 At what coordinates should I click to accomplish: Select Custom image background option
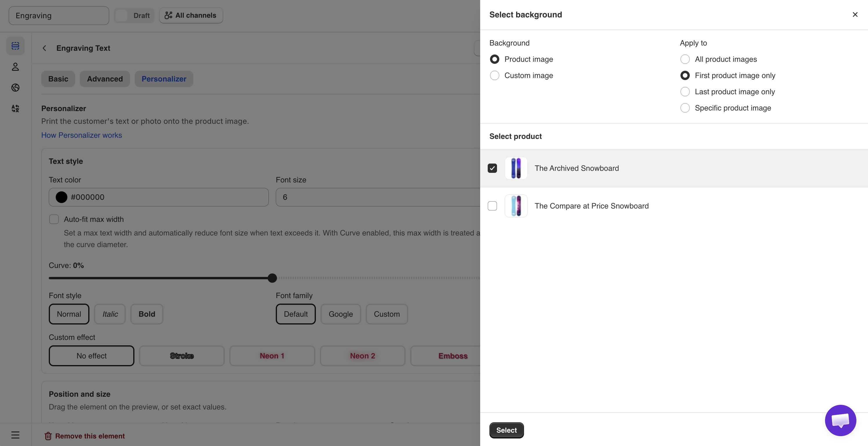point(494,75)
